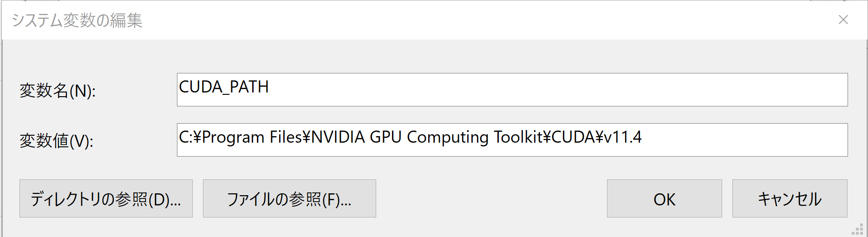Viewport: 868px width, 237px height.
Task: Click the CUDA_PATH text in the name field
Action: point(224,87)
